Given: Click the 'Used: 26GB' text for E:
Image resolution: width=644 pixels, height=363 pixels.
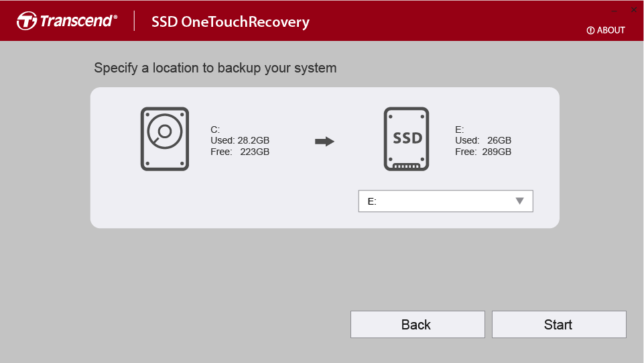Looking at the screenshot, I should coord(483,141).
